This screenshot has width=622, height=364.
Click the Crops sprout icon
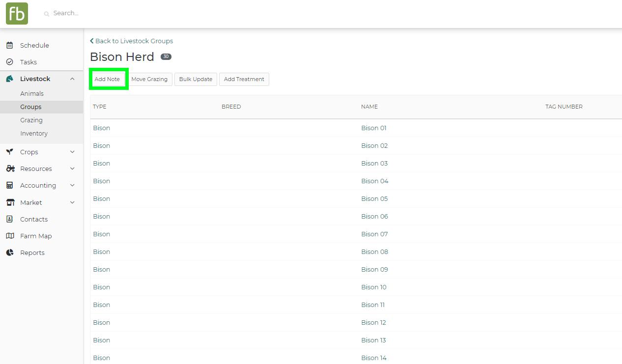pos(9,152)
